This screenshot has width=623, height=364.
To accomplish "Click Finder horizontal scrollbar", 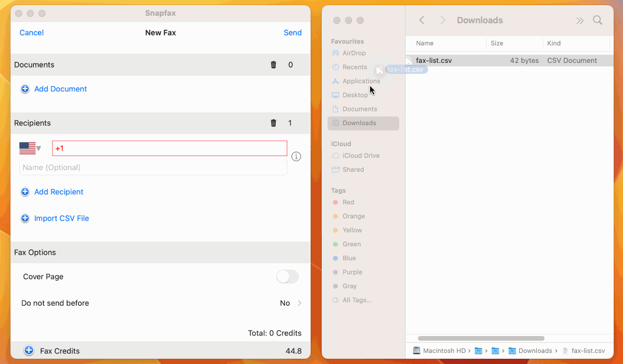I will click(x=481, y=338).
